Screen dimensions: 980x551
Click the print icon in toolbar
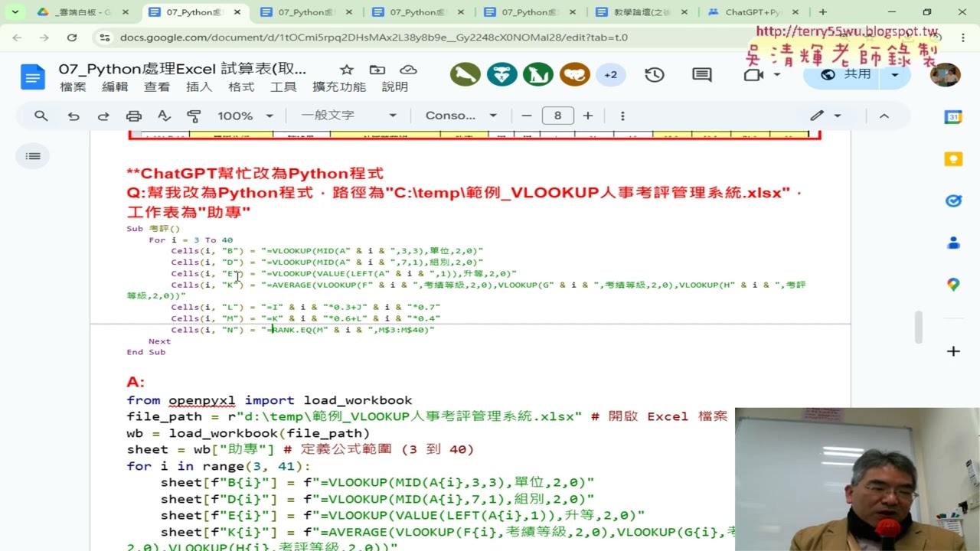pyautogui.click(x=134, y=116)
